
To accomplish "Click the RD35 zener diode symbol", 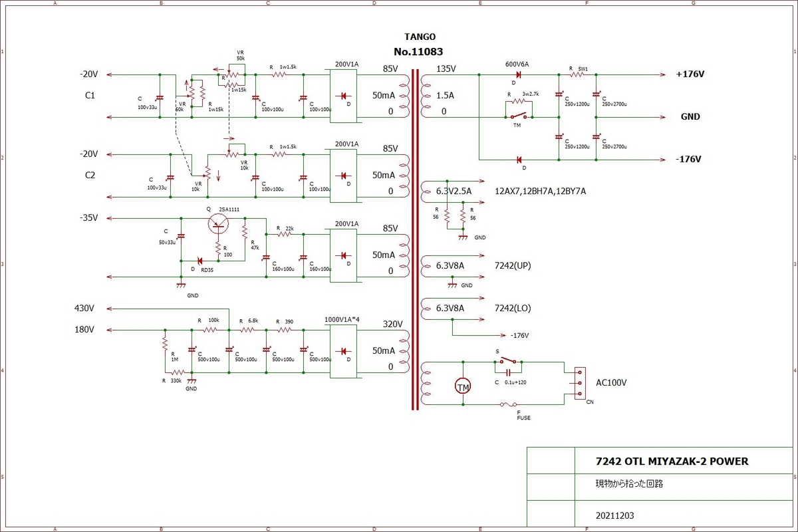I will (x=201, y=261).
